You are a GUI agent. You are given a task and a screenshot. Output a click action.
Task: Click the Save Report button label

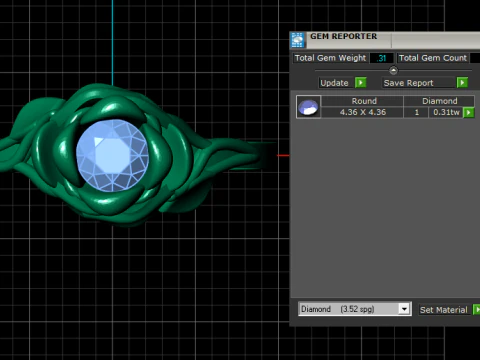[x=408, y=83]
